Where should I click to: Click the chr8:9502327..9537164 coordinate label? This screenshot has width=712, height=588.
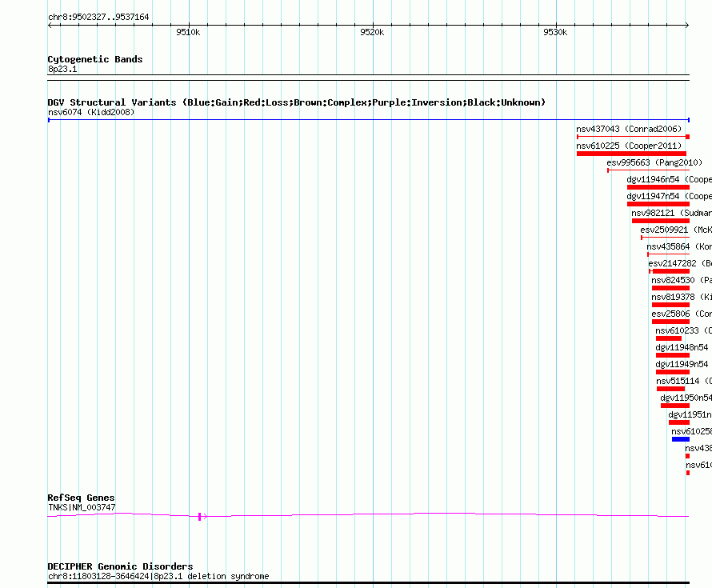[98, 17]
